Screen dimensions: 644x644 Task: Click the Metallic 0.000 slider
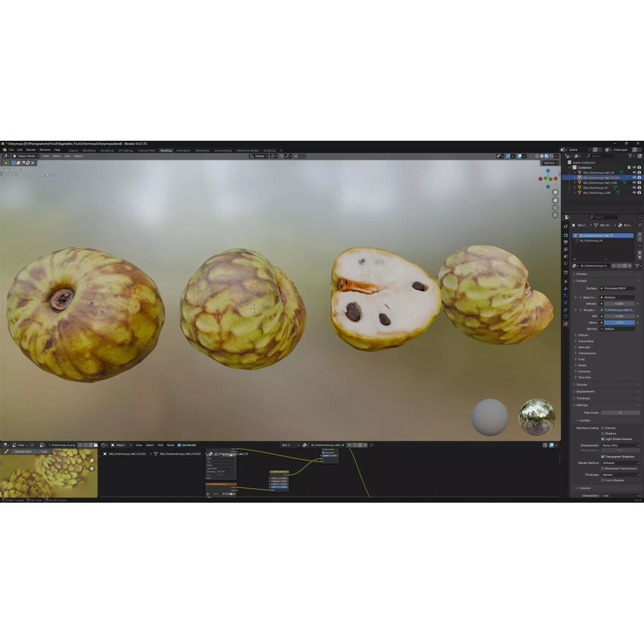point(619,304)
